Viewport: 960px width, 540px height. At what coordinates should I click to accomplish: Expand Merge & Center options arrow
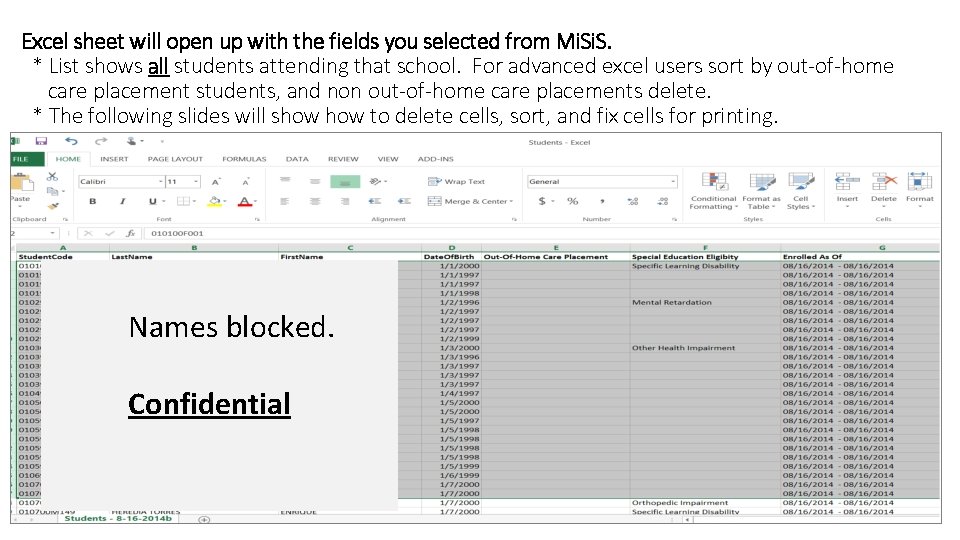pos(511,201)
